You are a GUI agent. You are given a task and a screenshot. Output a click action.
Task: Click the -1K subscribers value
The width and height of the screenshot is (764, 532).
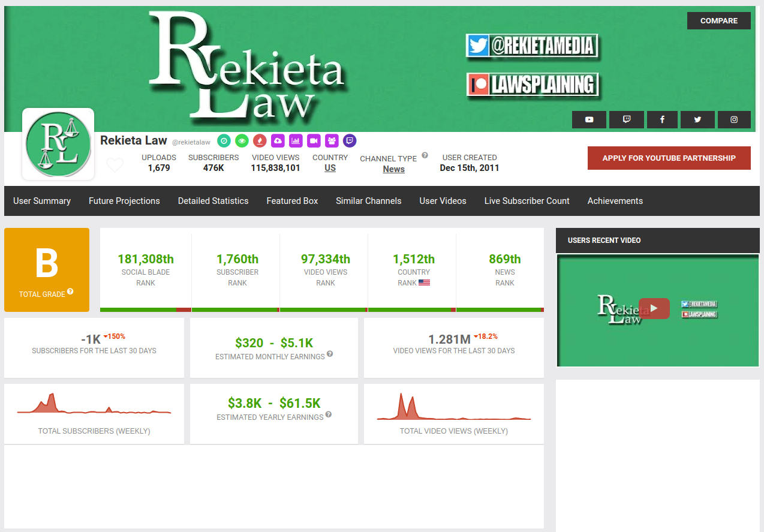(91, 339)
